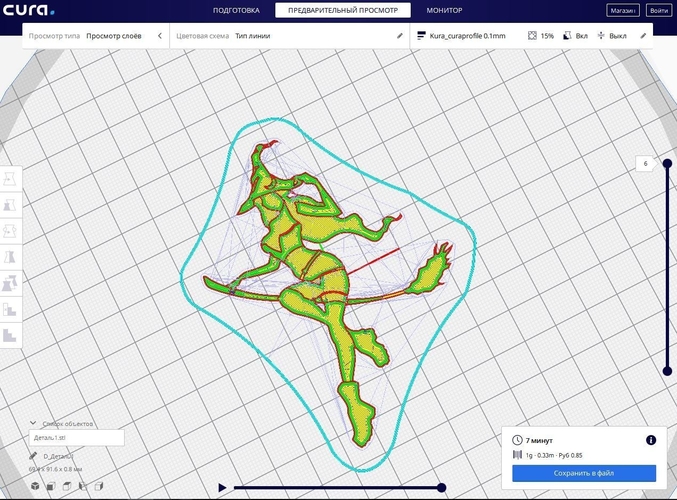Click the pencil icon beside D_Деталь1 job name
This screenshot has width=677, height=500.
click(x=33, y=456)
